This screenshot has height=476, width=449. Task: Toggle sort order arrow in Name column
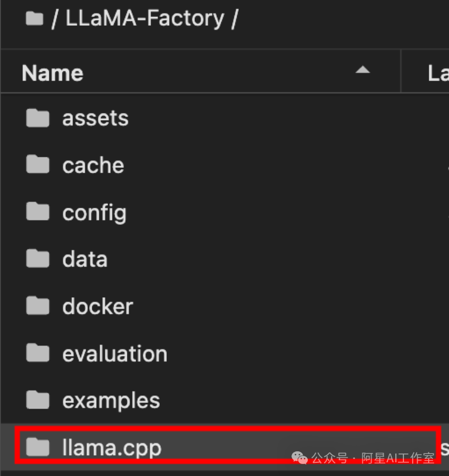point(363,70)
